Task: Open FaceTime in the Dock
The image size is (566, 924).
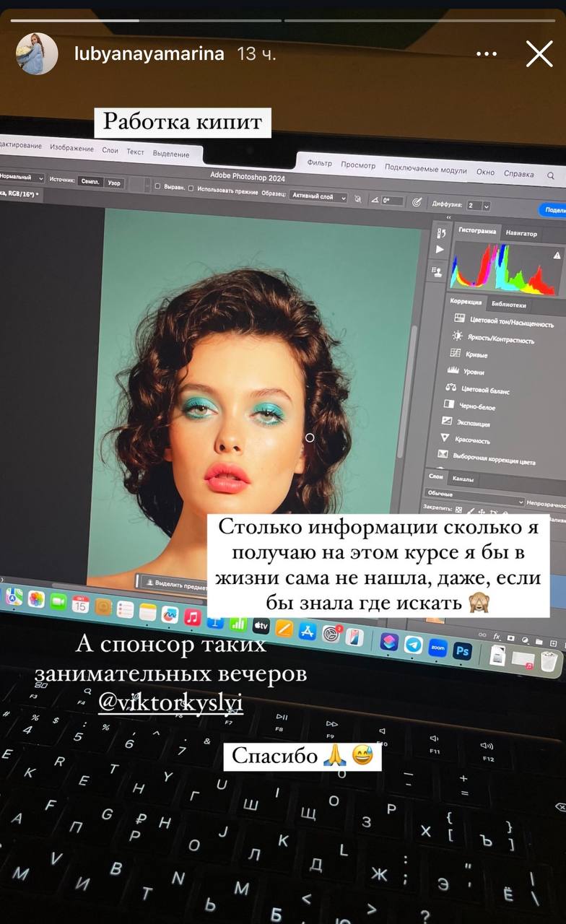Action: pyautogui.click(x=58, y=601)
